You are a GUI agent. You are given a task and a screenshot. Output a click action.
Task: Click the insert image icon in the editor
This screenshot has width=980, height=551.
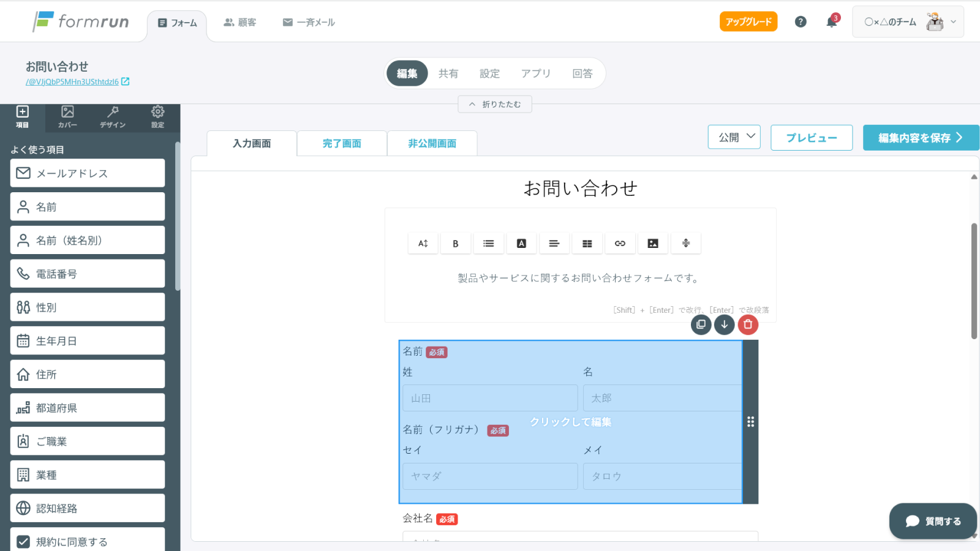(653, 244)
